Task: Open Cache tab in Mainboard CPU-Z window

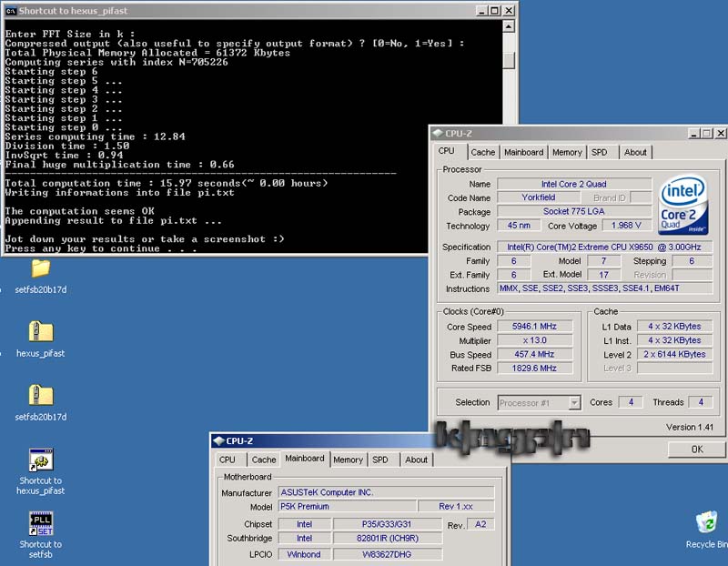Action: pyautogui.click(x=264, y=460)
